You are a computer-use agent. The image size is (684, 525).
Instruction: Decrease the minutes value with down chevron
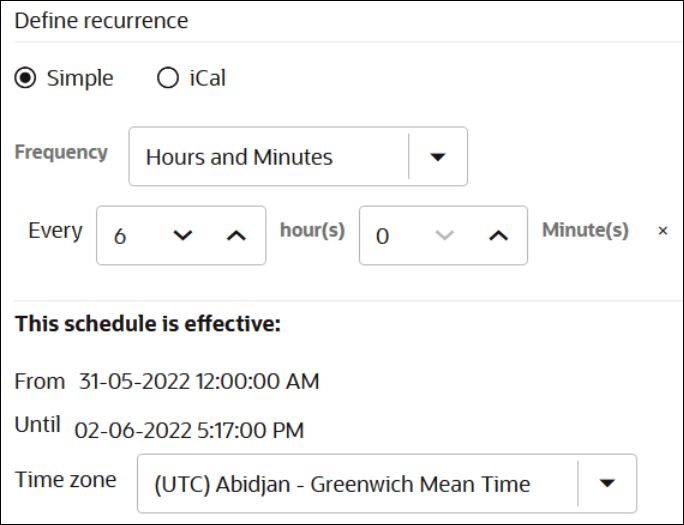[445, 236]
